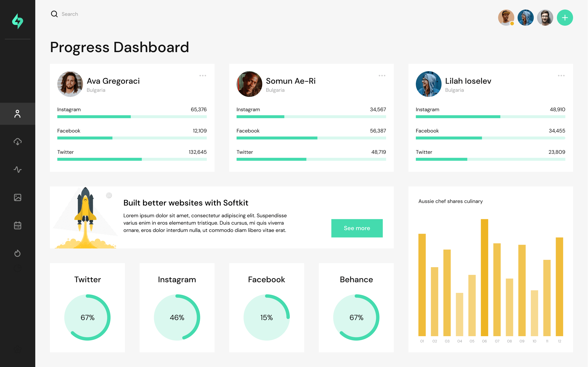Select the top-right avatar with orange status dot
Viewport: 588px width, 367px height.
click(x=506, y=18)
